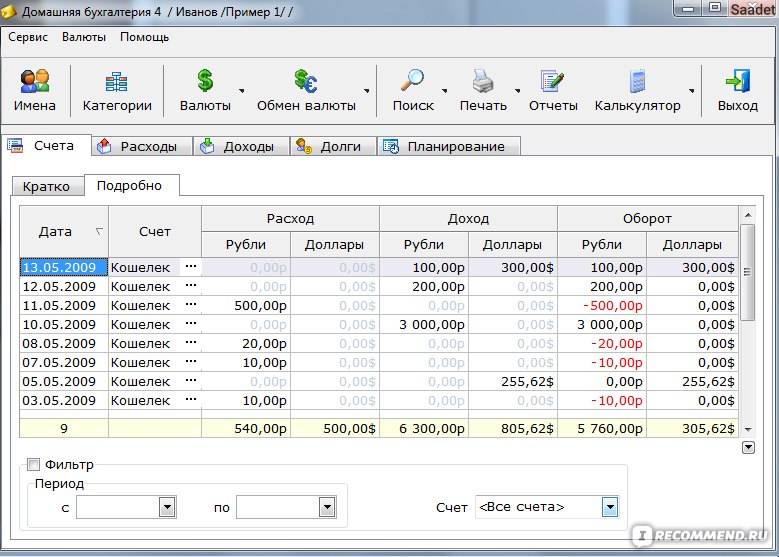Expand the Обмен валюты dropdown arrow
This screenshot has width=779, height=557.
(x=367, y=91)
